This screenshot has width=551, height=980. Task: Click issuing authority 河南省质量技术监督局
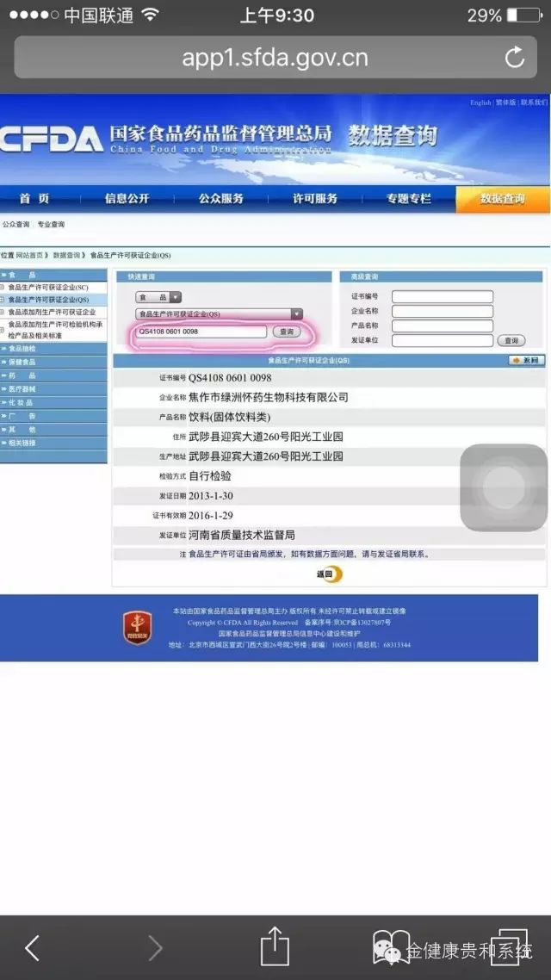(x=242, y=536)
